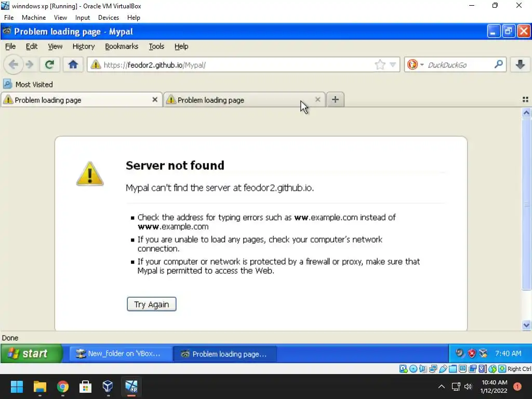
Task: Click the Try Again button
Action: coord(152,304)
